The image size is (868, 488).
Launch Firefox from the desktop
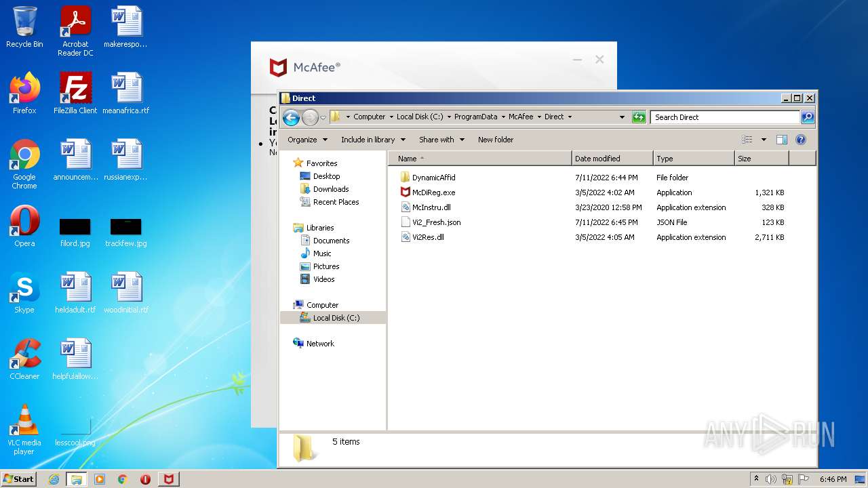tap(24, 94)
